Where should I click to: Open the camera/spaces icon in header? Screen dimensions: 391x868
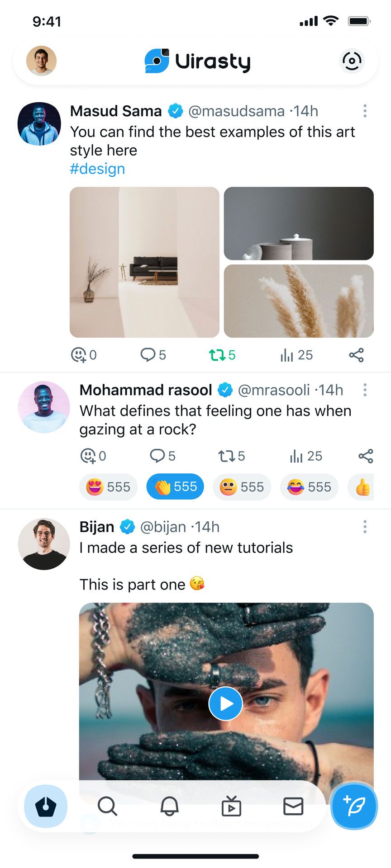pyautogui.click(x=352, y=61)
